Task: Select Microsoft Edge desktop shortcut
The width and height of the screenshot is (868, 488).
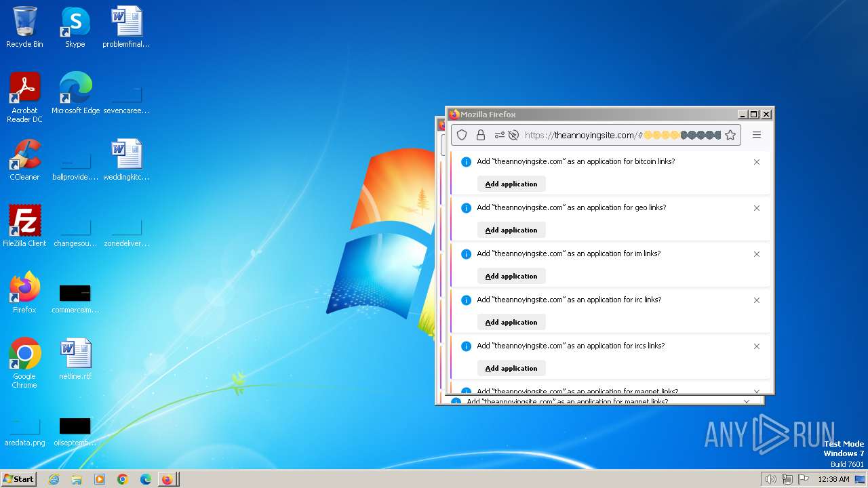Action: pos(75,94)
